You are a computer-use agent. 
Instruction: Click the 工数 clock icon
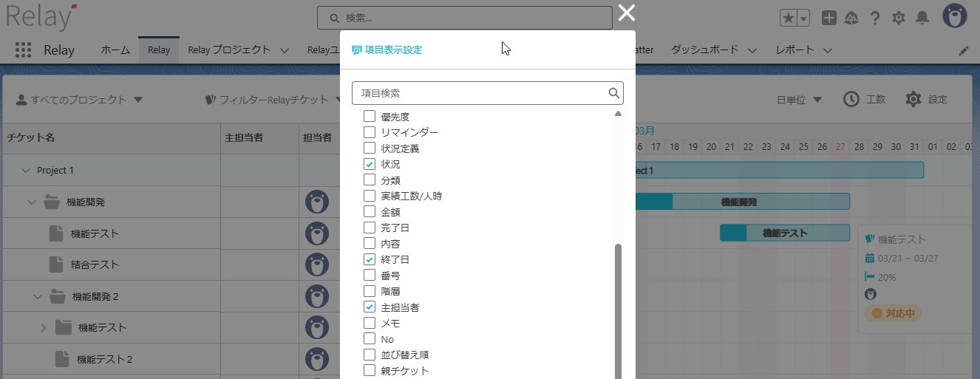point(851,99)
